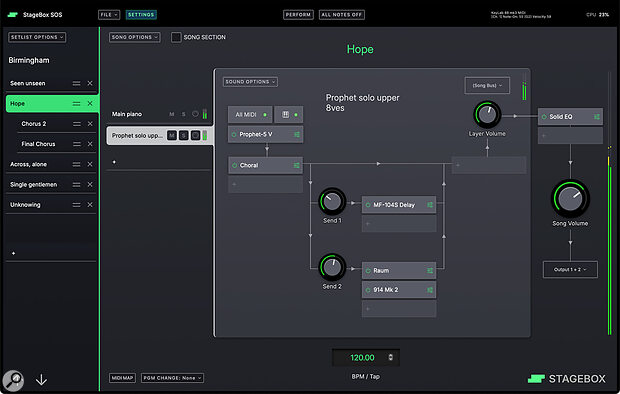The image size is (620, 394).
Task: Select Seen unseen song in setlist
Action: (28, 83)
